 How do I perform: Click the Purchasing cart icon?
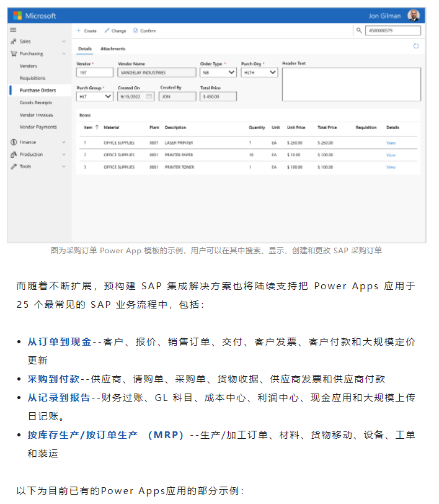click(14, 53)
